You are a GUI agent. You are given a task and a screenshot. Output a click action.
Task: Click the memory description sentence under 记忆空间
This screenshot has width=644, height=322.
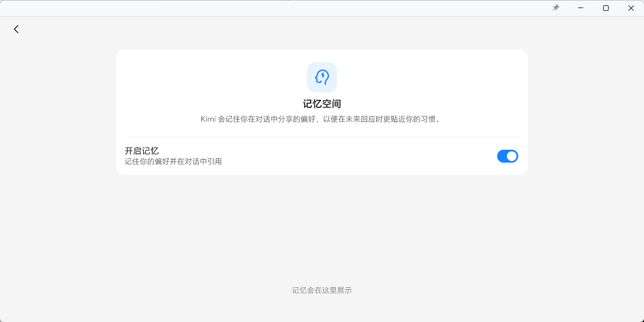pos(322,118)
